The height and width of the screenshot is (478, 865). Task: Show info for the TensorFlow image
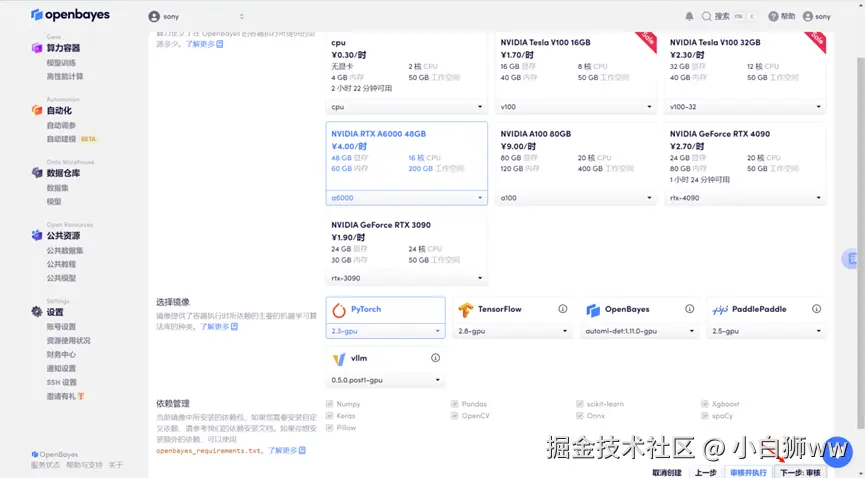tap(563, 309)
